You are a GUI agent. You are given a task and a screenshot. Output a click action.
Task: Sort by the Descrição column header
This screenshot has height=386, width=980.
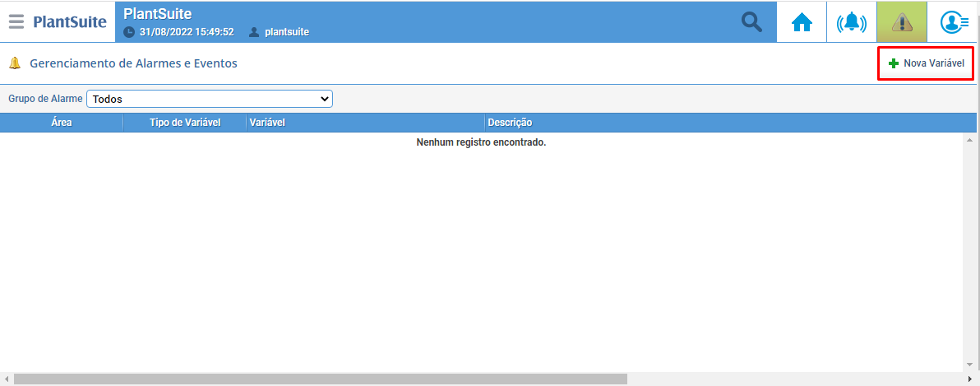click(731, 123)
